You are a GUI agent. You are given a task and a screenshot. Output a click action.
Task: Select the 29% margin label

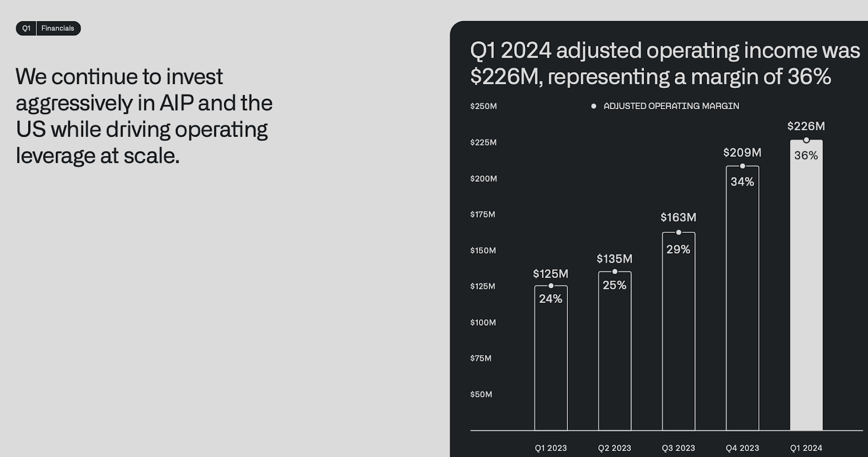(x=678, y=250)
